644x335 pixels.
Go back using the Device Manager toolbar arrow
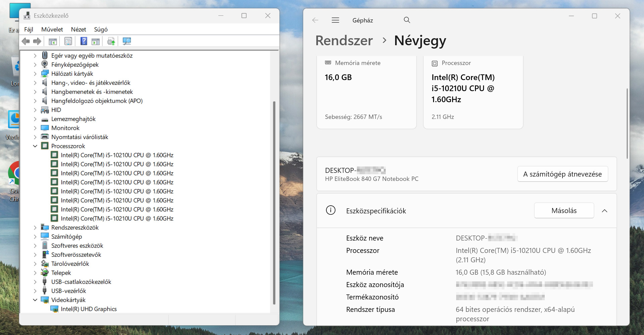click(25, 41)
